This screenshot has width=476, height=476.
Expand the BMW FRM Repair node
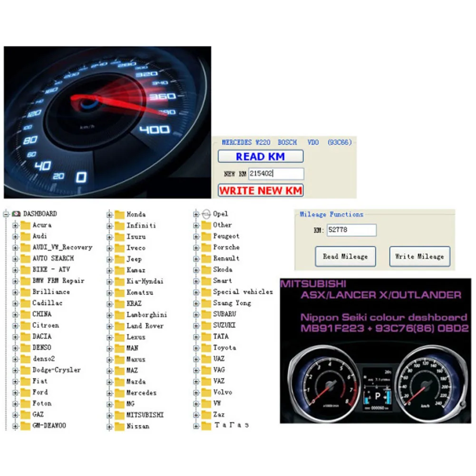pos(15,281)
